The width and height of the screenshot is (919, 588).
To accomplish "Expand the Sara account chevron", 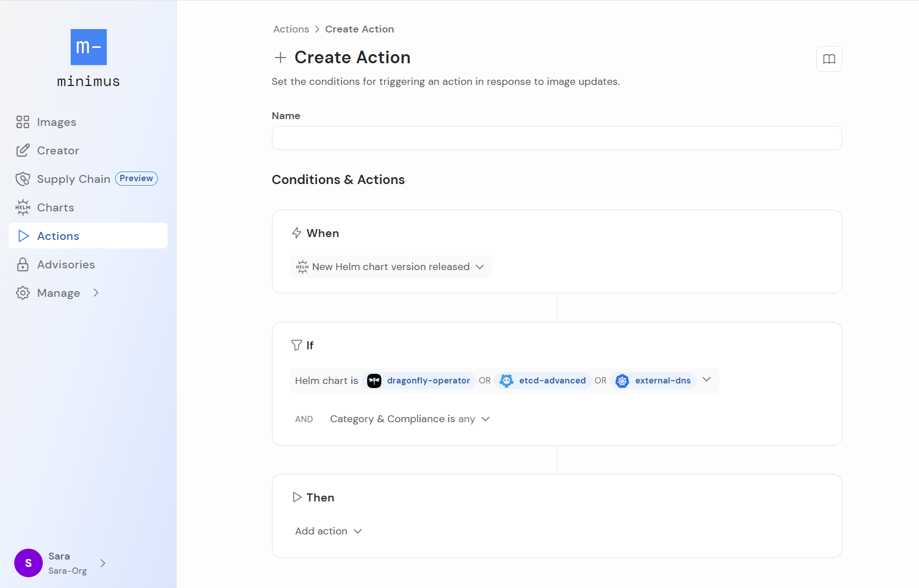I will pyautogui.click(x=103, y=563).
